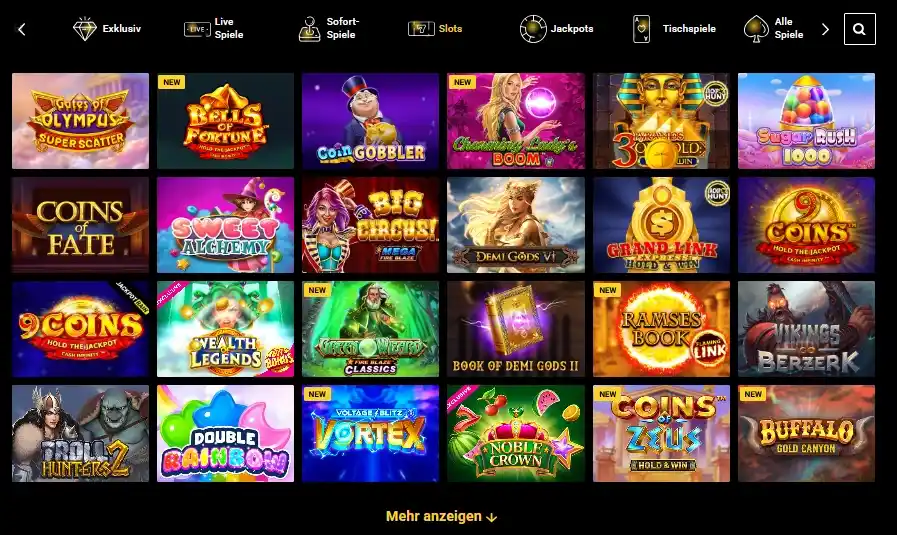Screen dimensions: 897x535
Task: Expand game list via Mehr anzeigen
Action: click(x=441, y=516)
